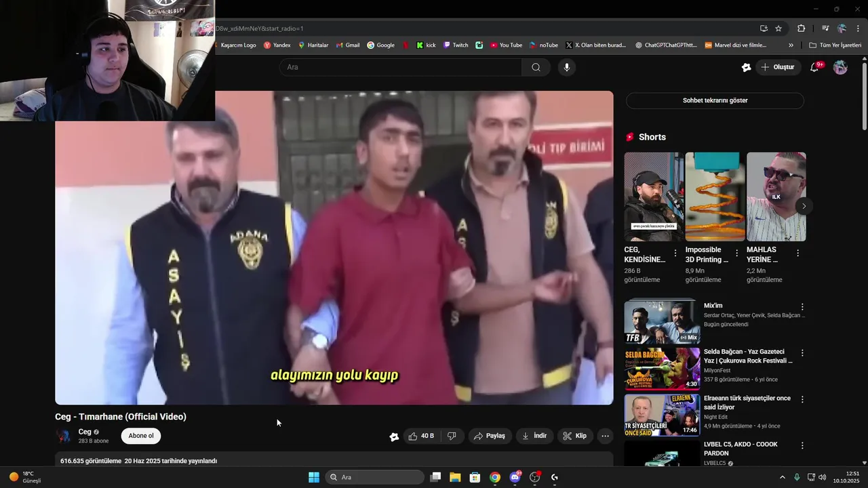Click the Klip scissors button
Screen dimensions: 868x488
(x=575, y=436)
